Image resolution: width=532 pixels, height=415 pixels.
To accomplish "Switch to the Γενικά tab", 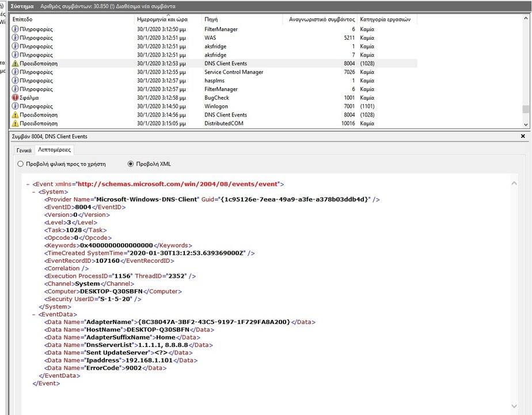I will pyautogui.click(x=24, y=150).
